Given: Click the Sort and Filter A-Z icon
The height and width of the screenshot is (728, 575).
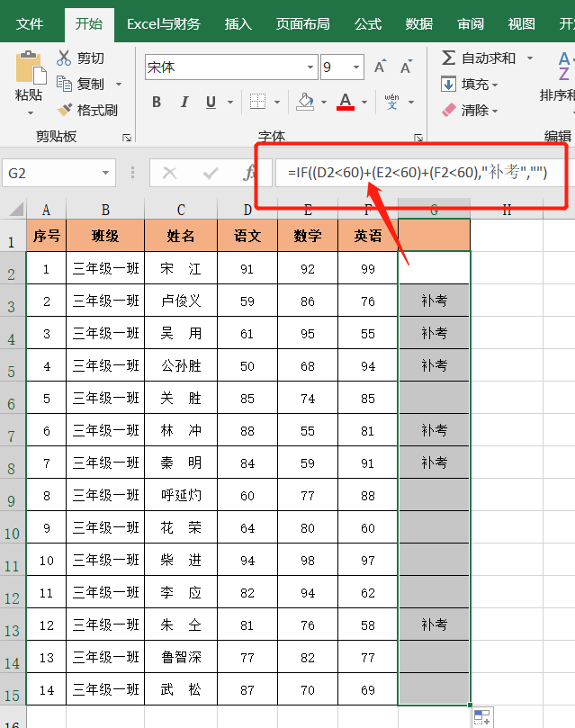Looking at the screenshot, I should (564, 66).
